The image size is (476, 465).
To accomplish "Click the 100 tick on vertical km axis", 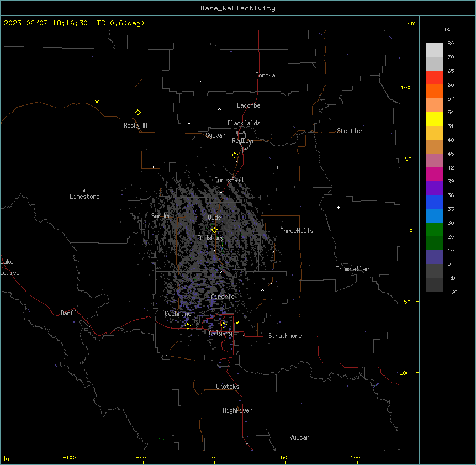I will pos(405,87).
